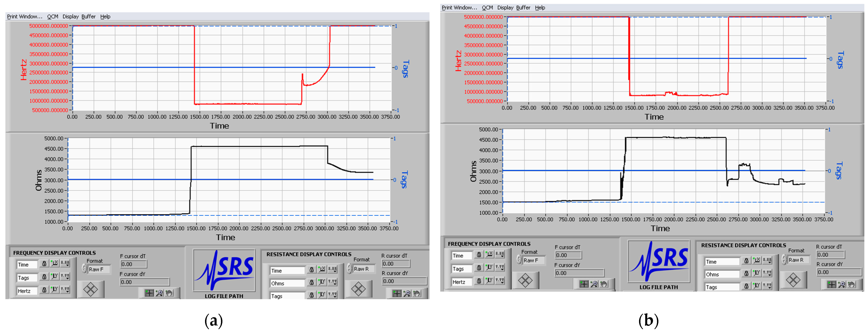
Task: Click Print Window... in left window menu bar
Action: tap(25, 17)
